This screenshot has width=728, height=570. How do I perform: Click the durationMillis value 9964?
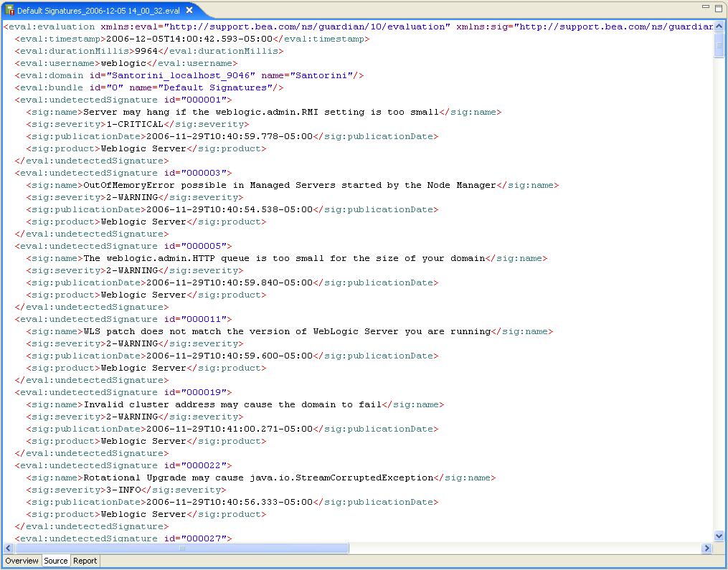146,51
